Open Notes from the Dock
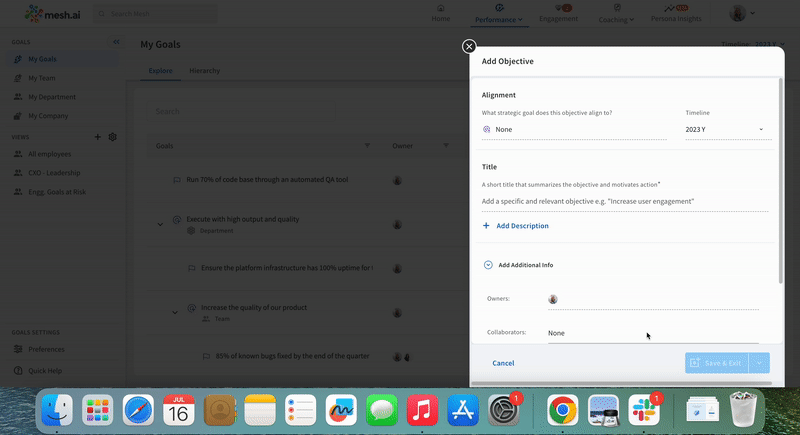This screenshot has width=800, height=435. 260,410
